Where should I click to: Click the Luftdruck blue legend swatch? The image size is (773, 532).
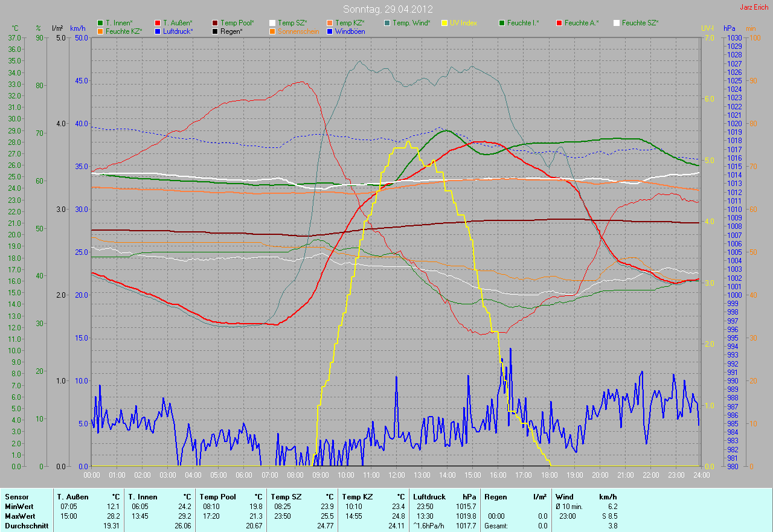point(158,31)
